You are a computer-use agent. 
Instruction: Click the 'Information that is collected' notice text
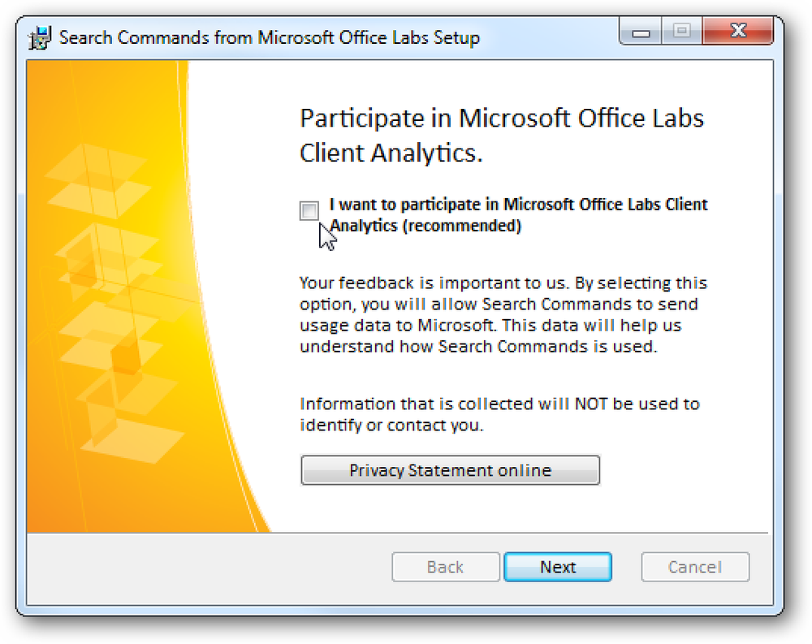pos(499,414)
